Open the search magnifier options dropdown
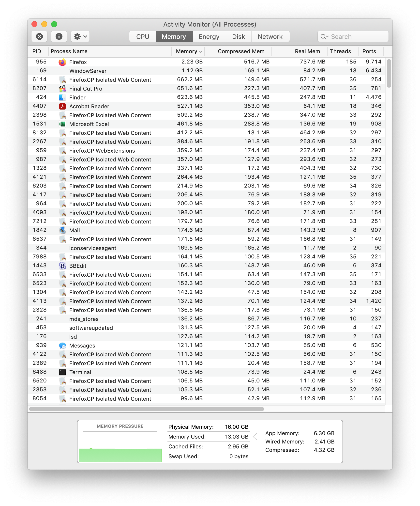The image size is (420, 506). pos(325,37)
